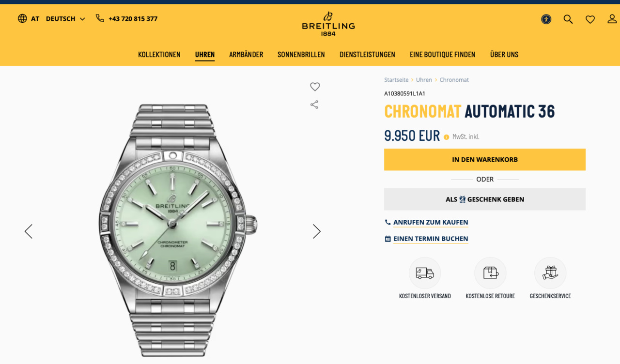
Task: Click Als Geschenk geben button
Action: pos(485,199)
